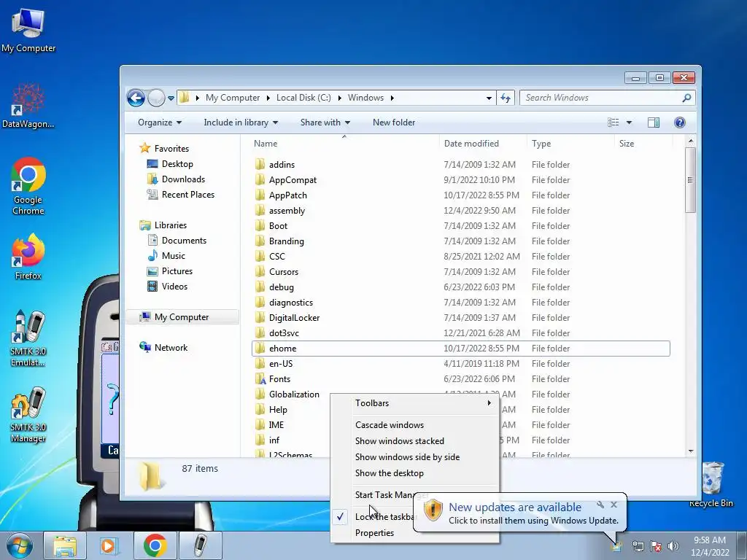Expand address bar history dropdown
Screen dimensions: 747x560
(x=489, y=98)
